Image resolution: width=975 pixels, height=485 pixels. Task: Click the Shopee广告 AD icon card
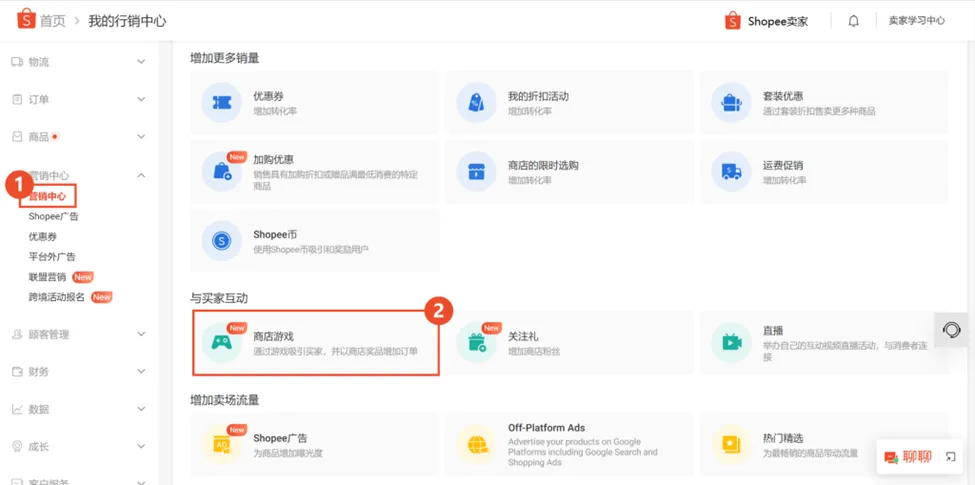coord(221,445)
